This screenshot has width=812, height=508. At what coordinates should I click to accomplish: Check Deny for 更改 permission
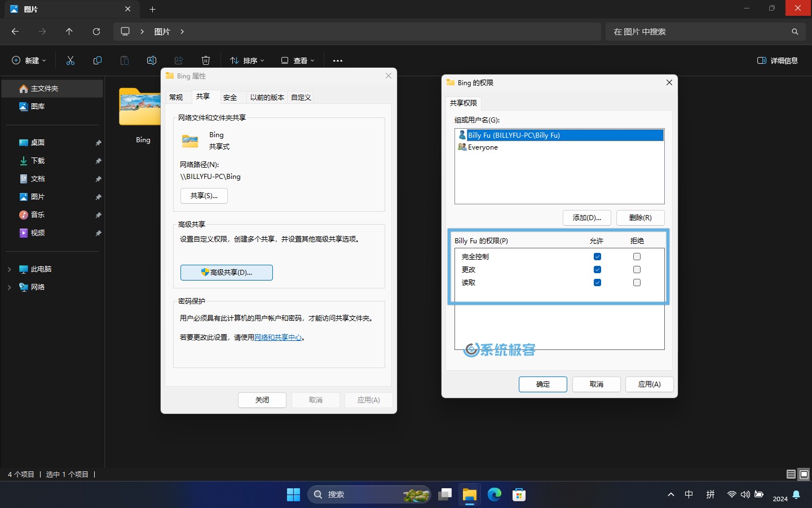pyautogui.click(x=637, y=269)
